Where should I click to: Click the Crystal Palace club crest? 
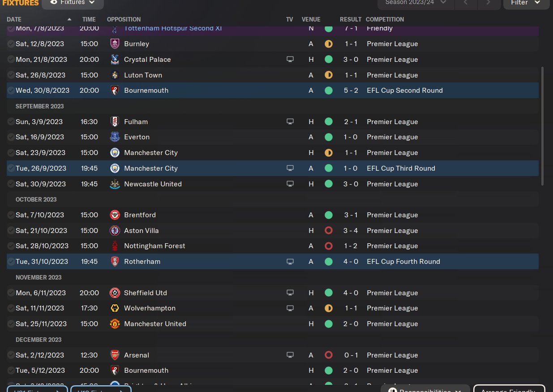(115, 60)
